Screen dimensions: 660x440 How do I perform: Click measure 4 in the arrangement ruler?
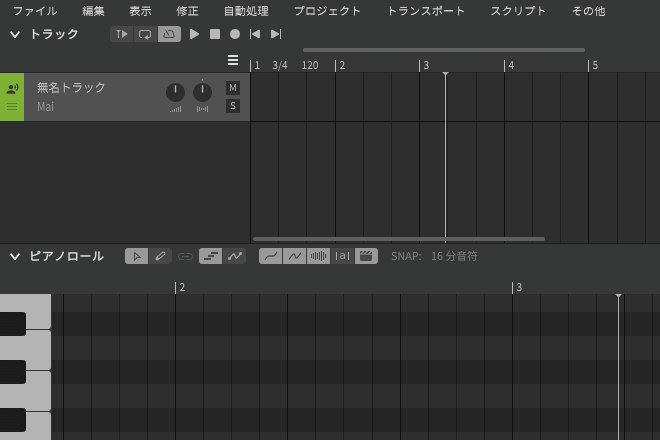click(509, 65)
